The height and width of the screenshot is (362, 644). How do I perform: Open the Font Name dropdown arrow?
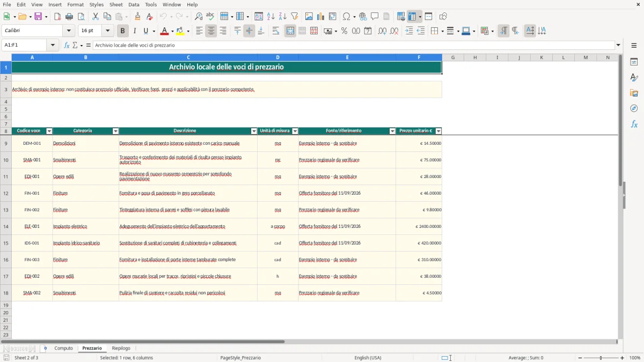[69, 31]
